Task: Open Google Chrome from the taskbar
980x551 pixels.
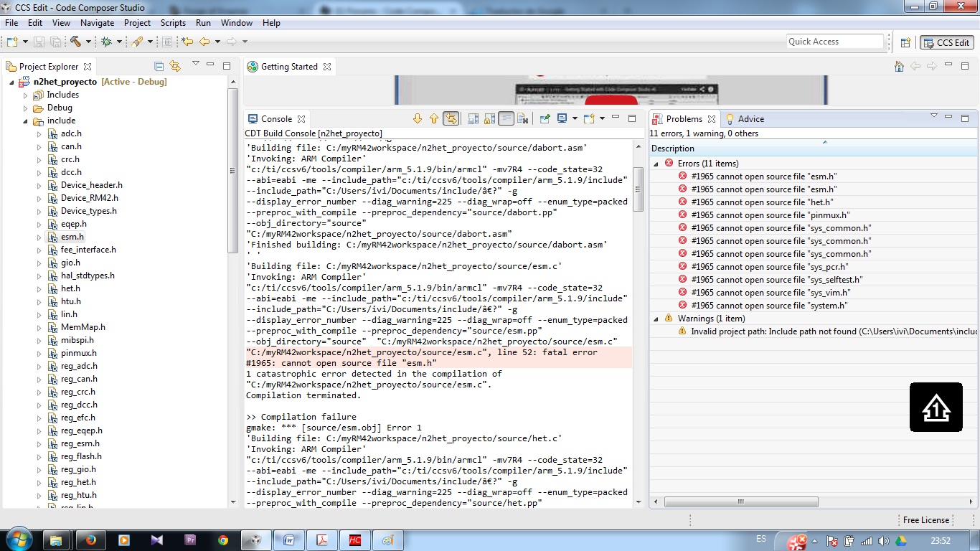Action: 223,540
